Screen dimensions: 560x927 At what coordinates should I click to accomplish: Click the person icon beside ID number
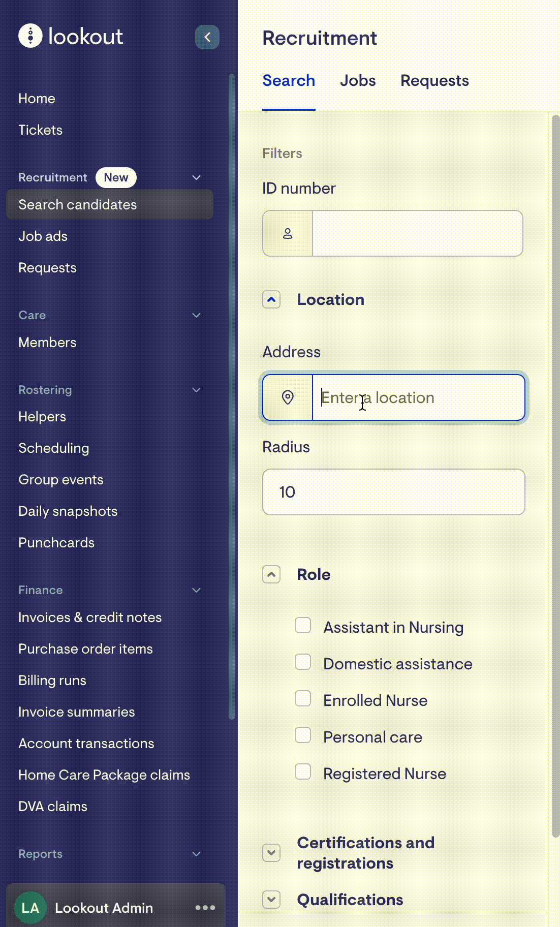288,233
